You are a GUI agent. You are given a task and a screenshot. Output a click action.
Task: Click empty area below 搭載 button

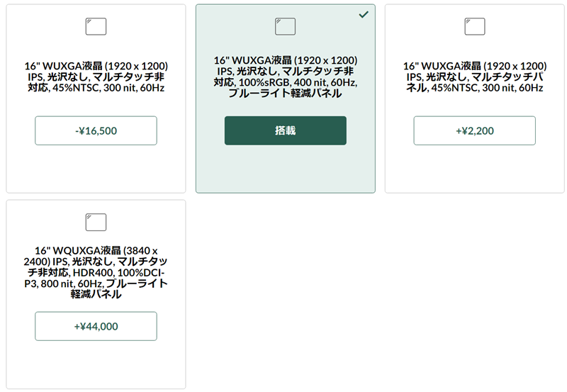click(x=286, y=169)
